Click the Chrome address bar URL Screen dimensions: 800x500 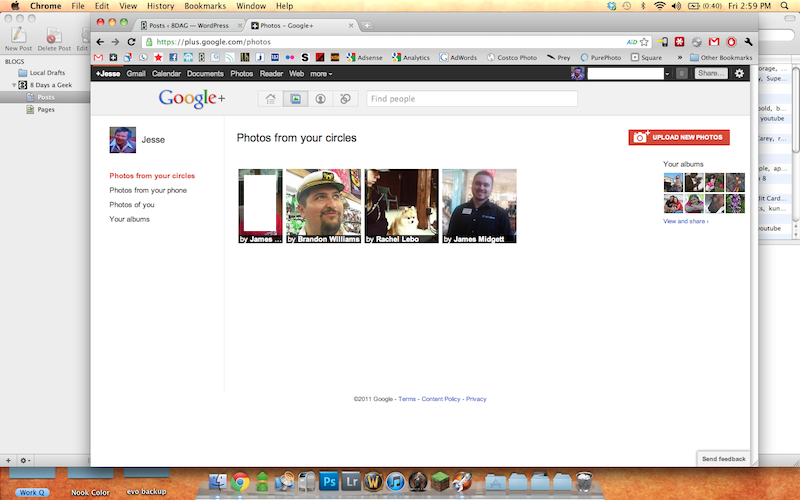coord(213,42)
